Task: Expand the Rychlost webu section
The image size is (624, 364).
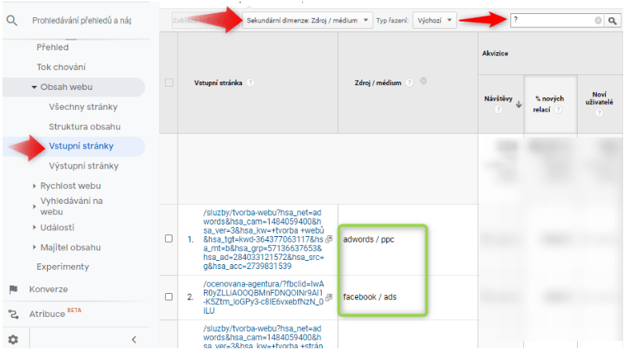Action: pos(34,186)
